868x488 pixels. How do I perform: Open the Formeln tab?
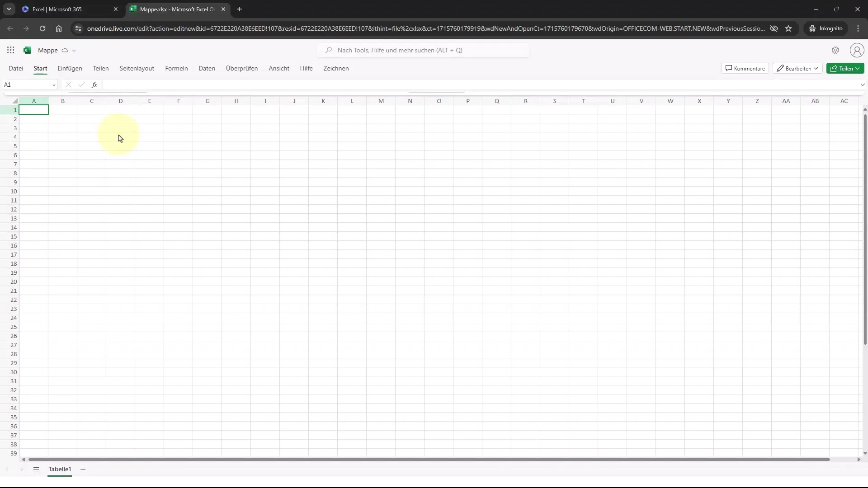click(176, 68)
